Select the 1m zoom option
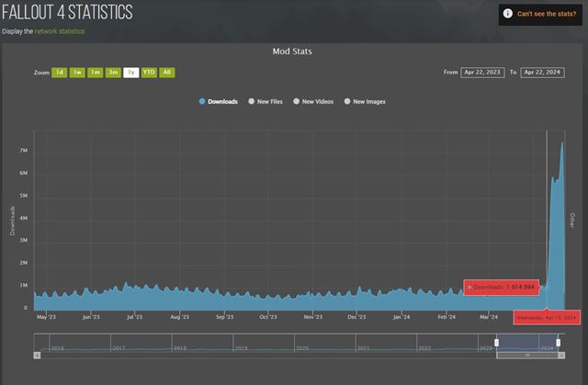The width and height of the screenshot is (588, 385). coord(95,72)
